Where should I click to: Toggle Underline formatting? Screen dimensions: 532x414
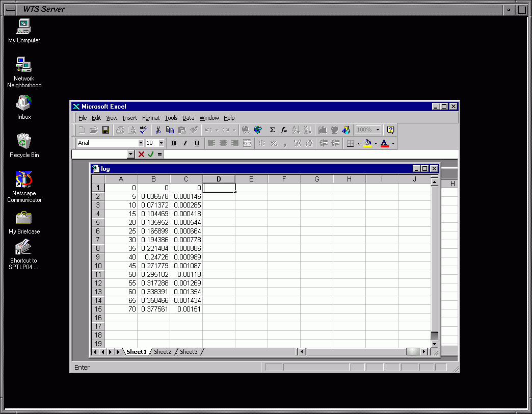click(197, 143)
